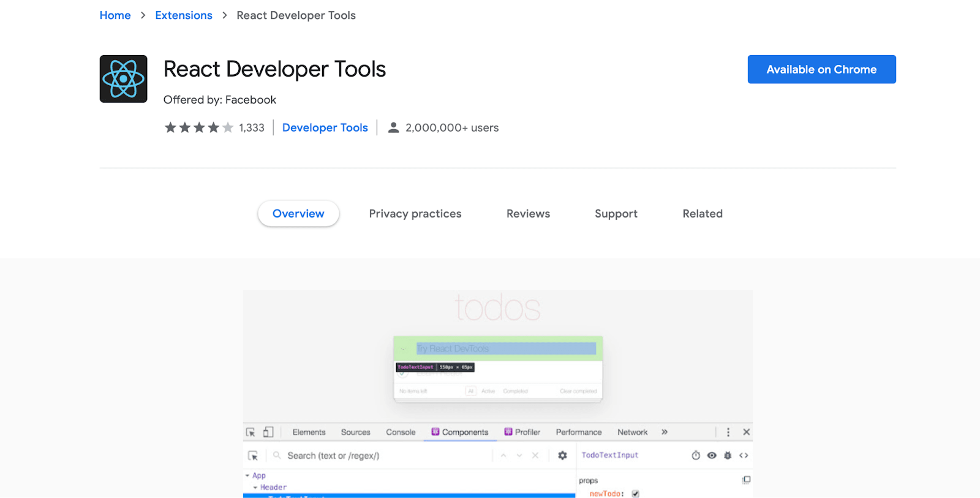Collapse the Header tree node arrow
The height and width of the screenshot is (498, 980).
255,488
